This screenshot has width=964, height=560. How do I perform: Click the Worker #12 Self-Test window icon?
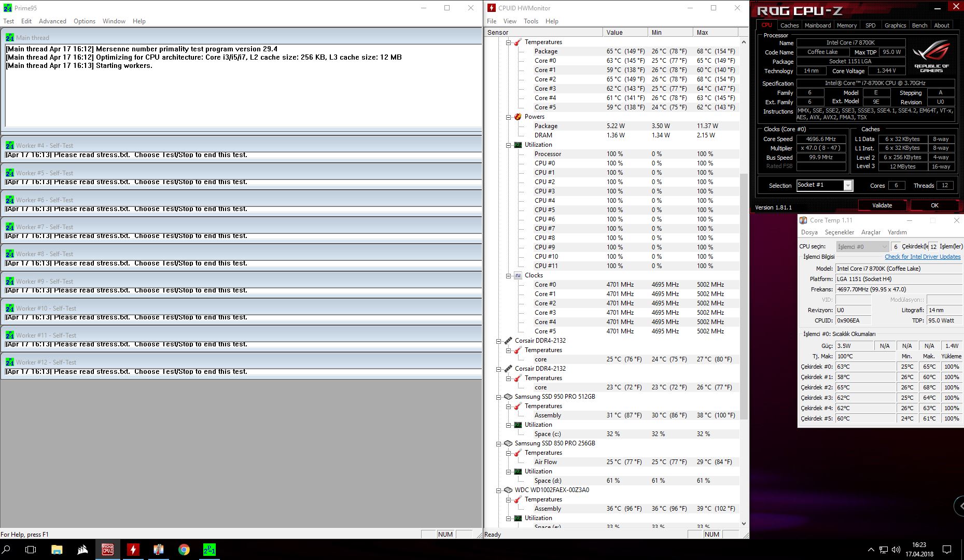[x=10, y=362]
